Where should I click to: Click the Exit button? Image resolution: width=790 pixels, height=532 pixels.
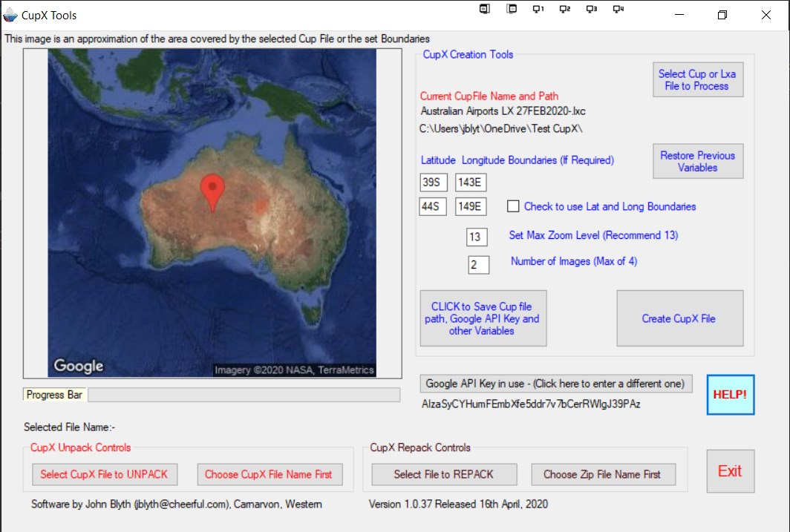(x=730, y=471)
